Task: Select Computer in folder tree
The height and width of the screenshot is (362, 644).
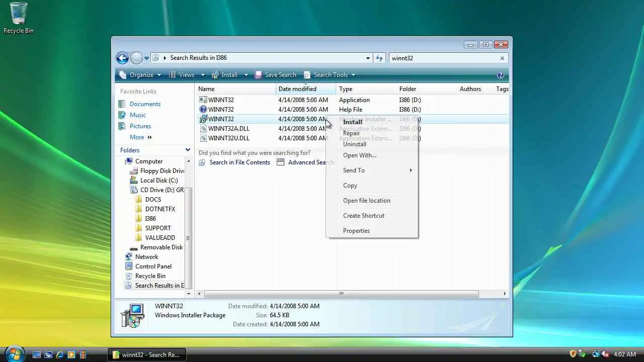Action: pos(149,161)
